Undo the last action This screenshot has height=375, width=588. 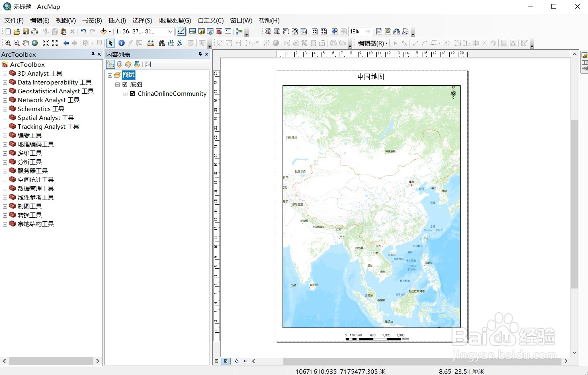(84, 31)
